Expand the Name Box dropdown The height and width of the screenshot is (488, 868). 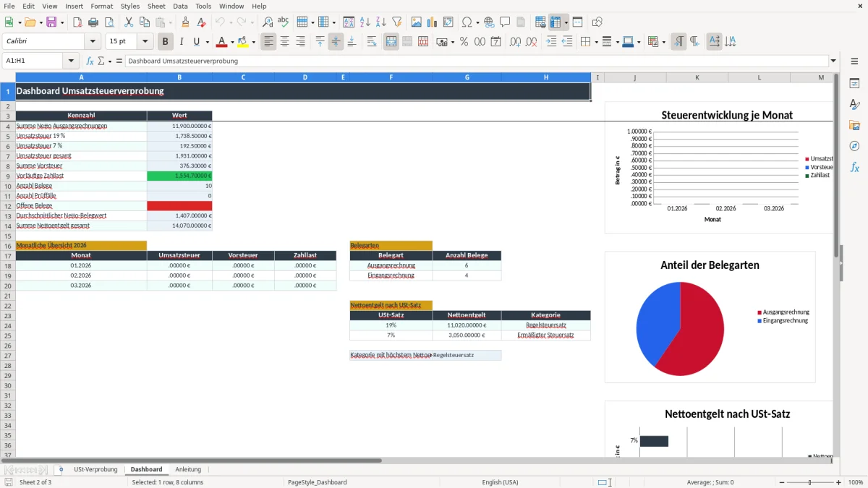tap(71, 61)
